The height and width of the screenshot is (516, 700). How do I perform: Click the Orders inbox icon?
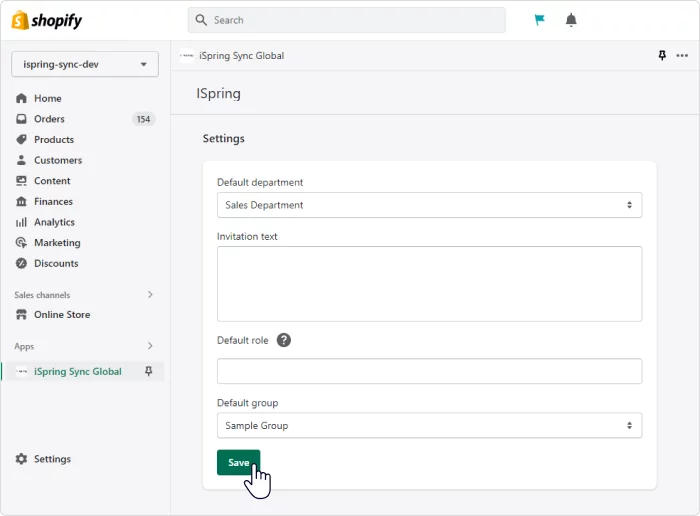point(21,119)
